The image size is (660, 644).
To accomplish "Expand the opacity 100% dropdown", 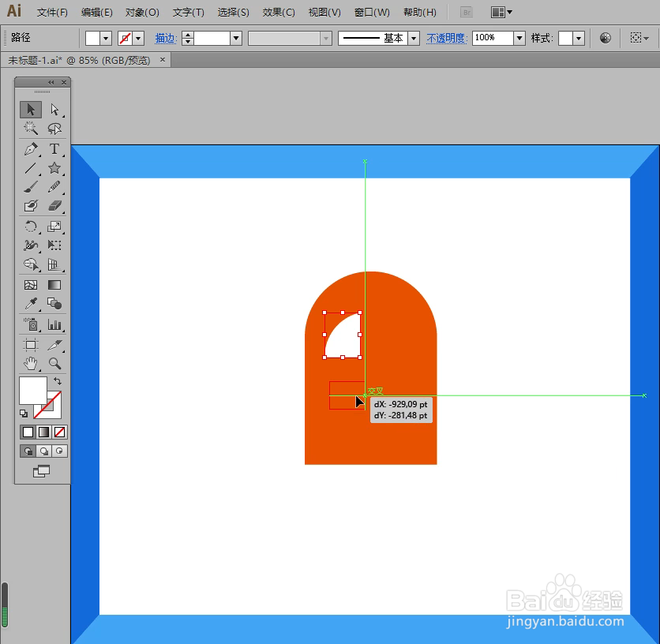I will tap(519, 39).
